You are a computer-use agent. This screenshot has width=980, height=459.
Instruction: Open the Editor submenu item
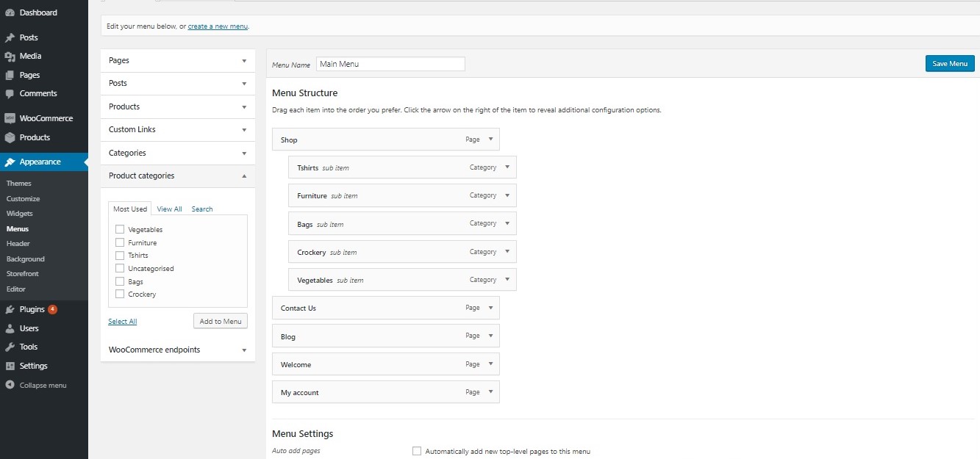[16, 289]
